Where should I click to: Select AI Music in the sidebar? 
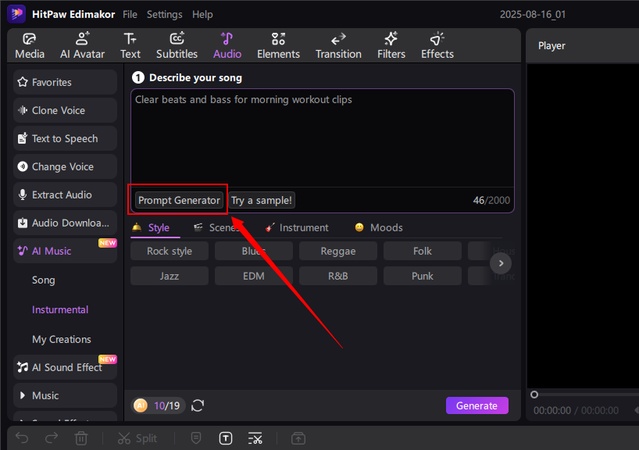coord(65,251)
